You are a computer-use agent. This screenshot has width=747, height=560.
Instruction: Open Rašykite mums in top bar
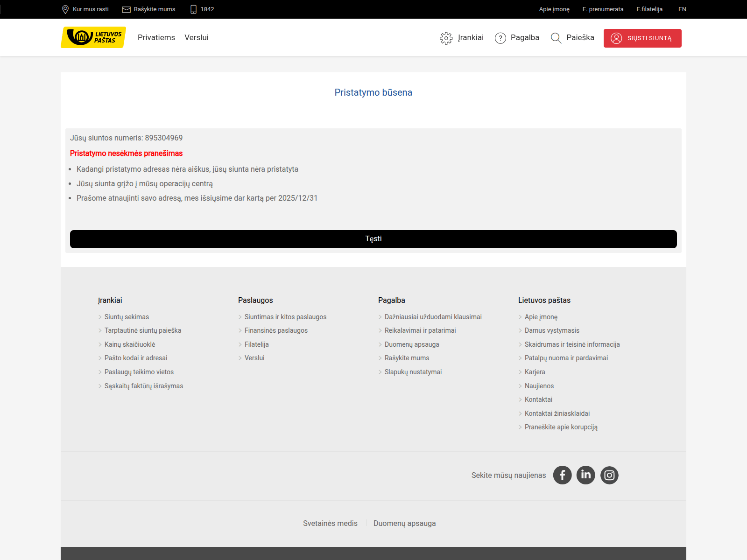[155, 9]
